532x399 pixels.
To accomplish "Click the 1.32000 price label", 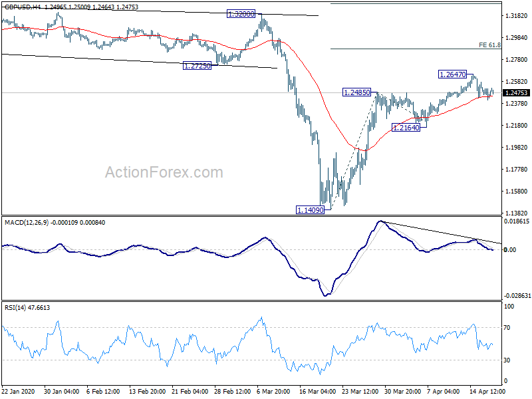I will pos(241,14).
